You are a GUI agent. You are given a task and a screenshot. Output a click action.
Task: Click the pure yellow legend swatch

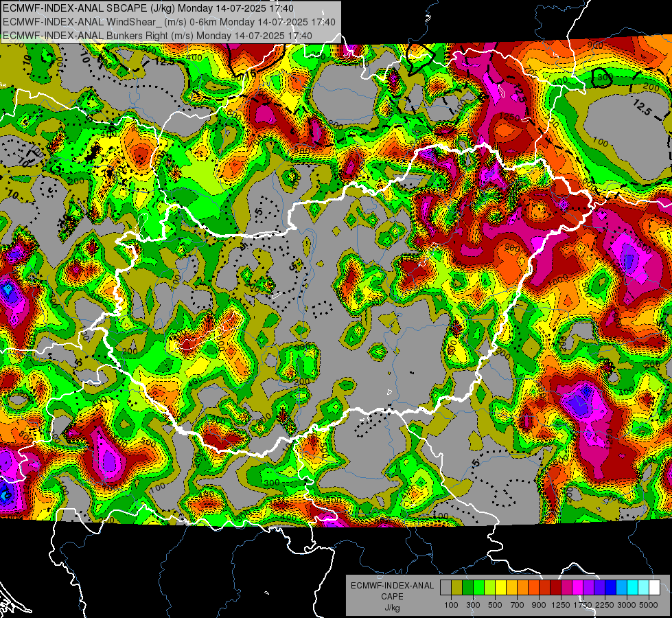(500, 588)
